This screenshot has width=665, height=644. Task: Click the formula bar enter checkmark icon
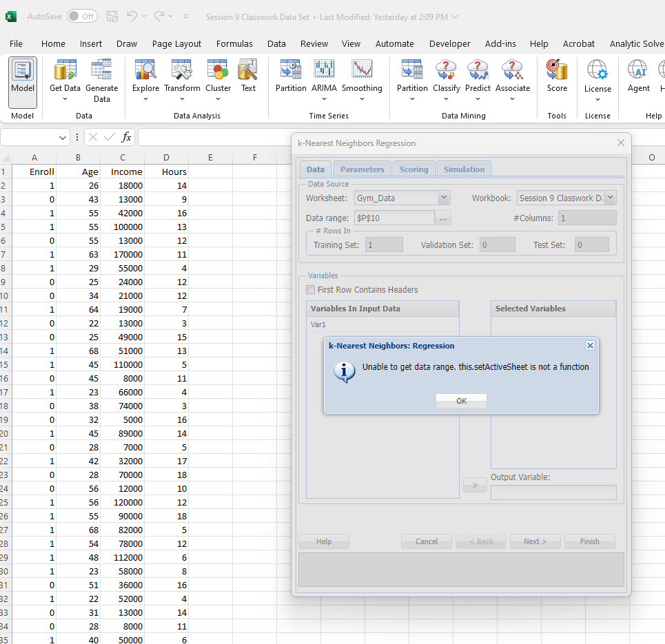point(110,137)
